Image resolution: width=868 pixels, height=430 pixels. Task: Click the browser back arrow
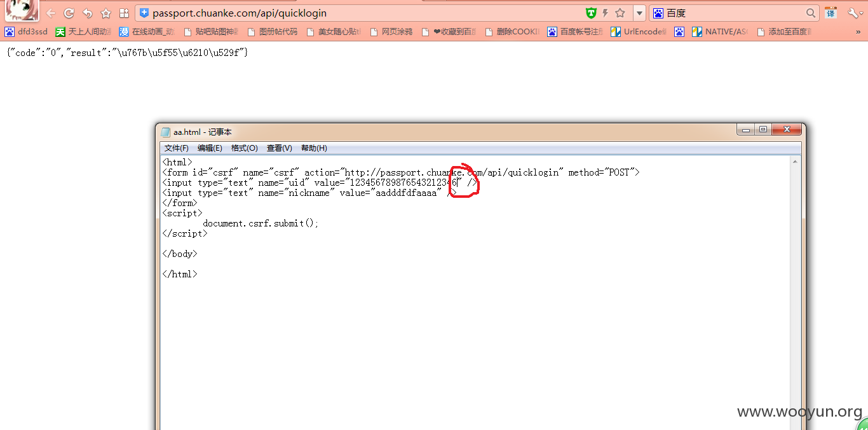click(51, 13)
